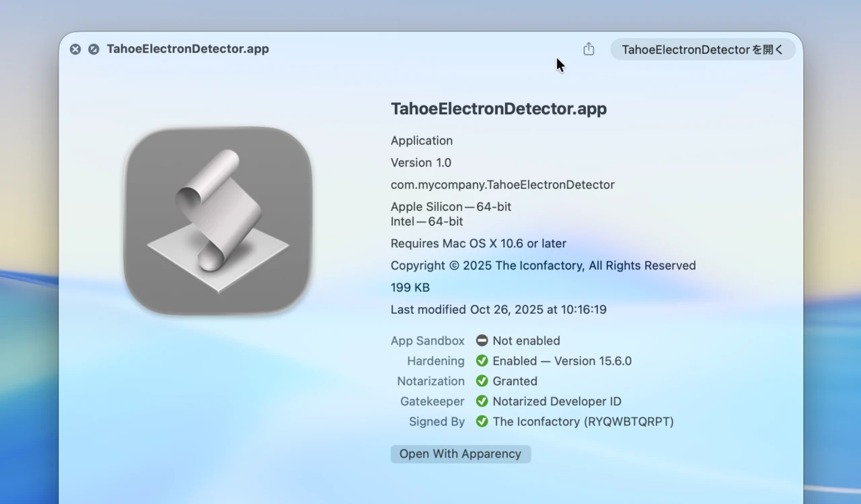Click the prohibition icon beside the close button
Viewport: 861px width, 504px height.
pyautogui.click(x=93, y=49)
